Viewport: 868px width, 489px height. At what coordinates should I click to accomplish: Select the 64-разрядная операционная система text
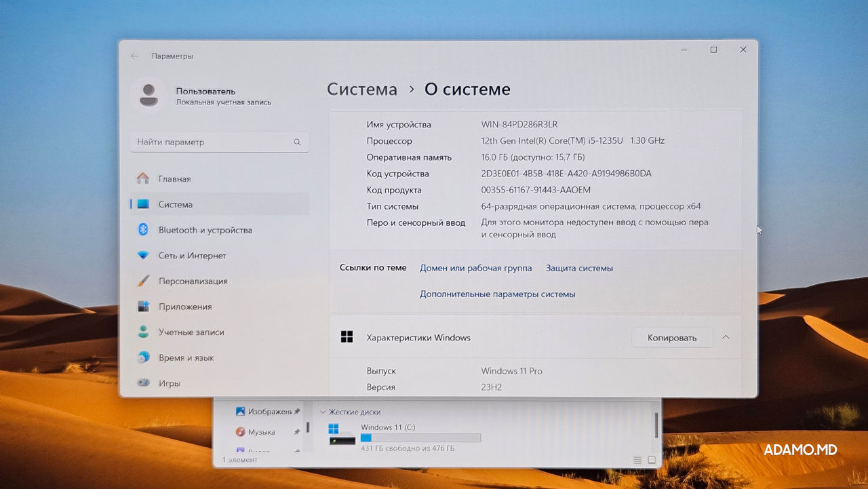(591, 206)
